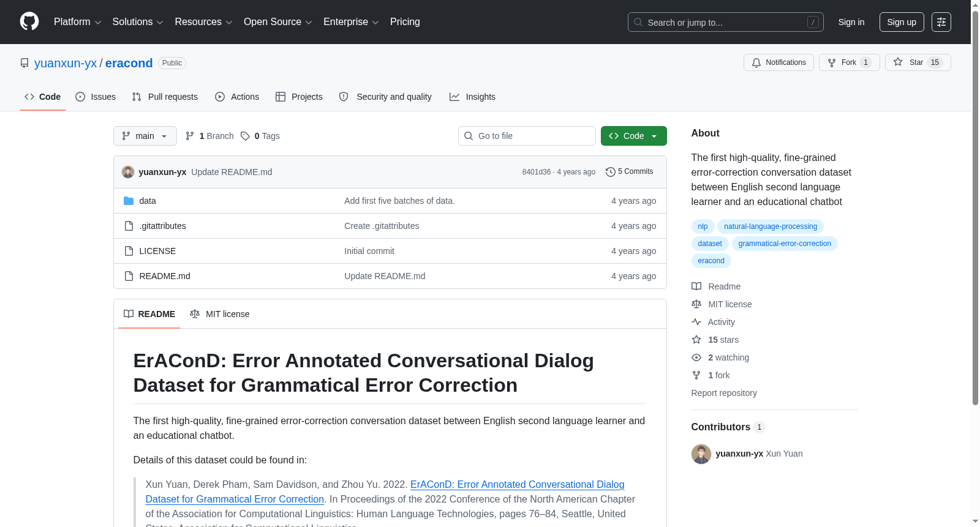Click the scales icon beside MIT license in About

[696, 304]
